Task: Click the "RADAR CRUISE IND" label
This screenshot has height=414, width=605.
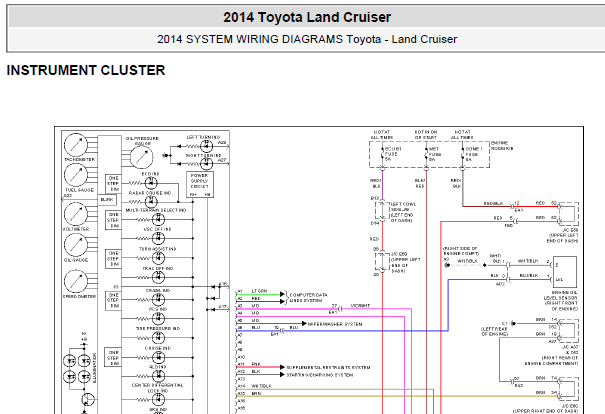Action: [150, 193]
